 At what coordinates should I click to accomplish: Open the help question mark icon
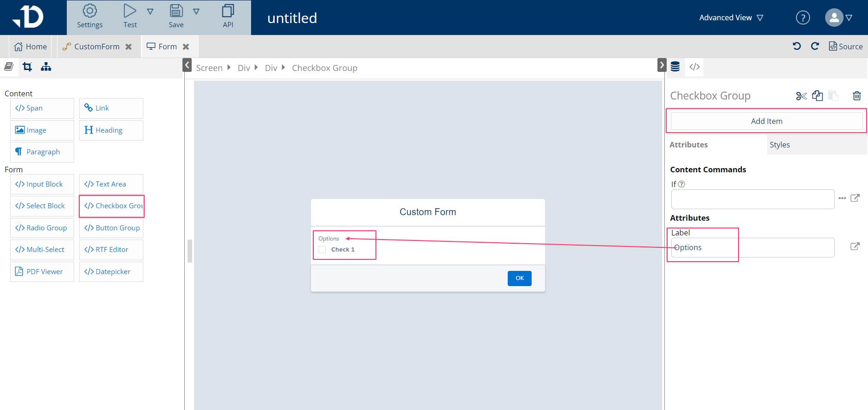(x=803, y=18)
